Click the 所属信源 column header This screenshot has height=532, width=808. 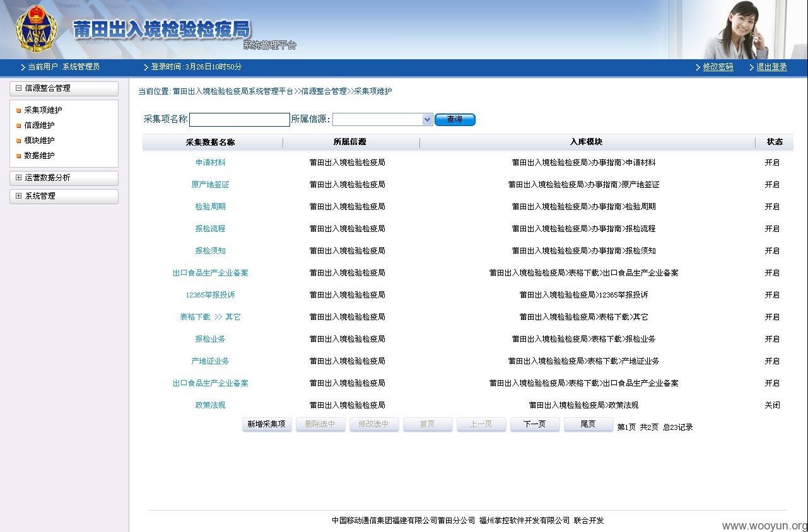pos(349,142)
